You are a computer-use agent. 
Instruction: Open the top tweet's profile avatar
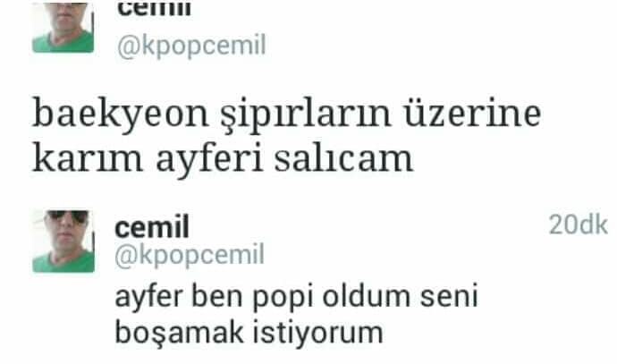tap(63, 28)
